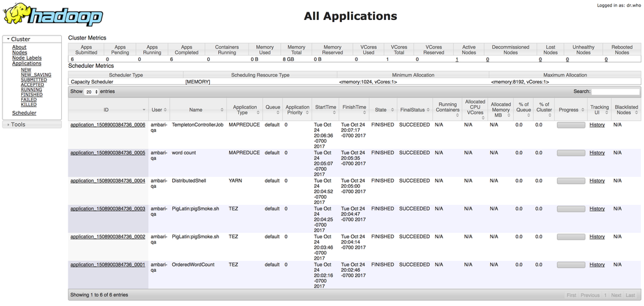The width and height of the screenshot is (644, 306).
Task: Open History for word count job
Action: click(597, 153)
